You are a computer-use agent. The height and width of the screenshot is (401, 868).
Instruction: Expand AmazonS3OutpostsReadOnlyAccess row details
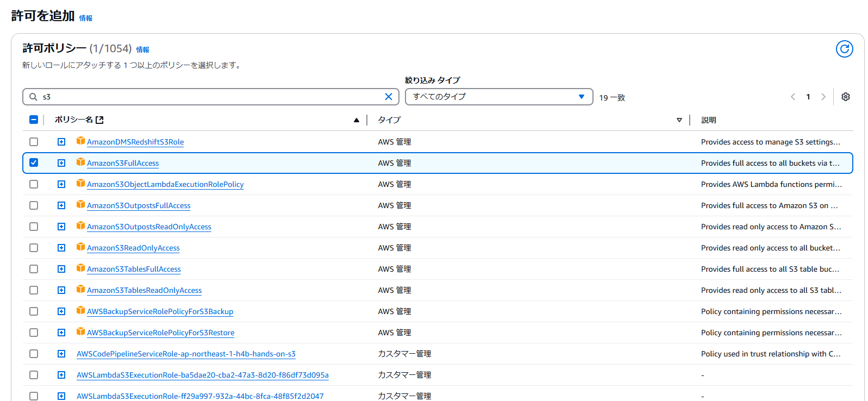tap(61, 227)
